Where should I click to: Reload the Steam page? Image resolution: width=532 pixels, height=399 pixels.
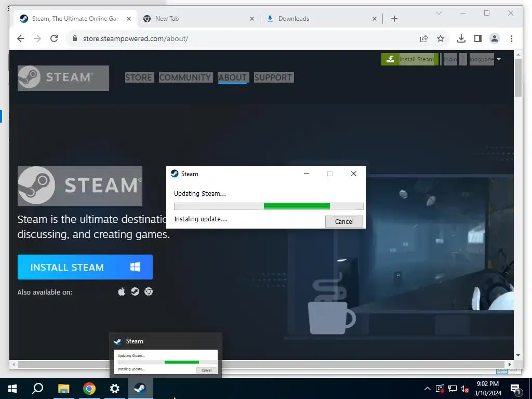pyautogui.click(x=54, y=38)
